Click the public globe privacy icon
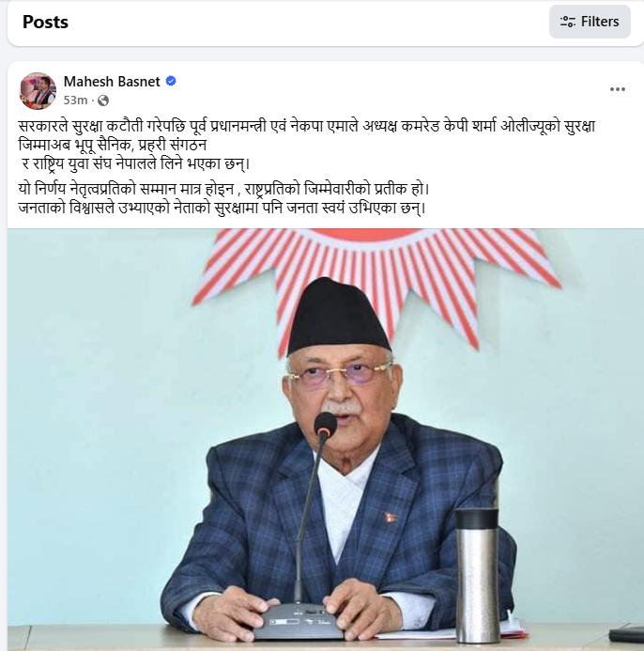This screenshot has width=644, height=651. 103,101
